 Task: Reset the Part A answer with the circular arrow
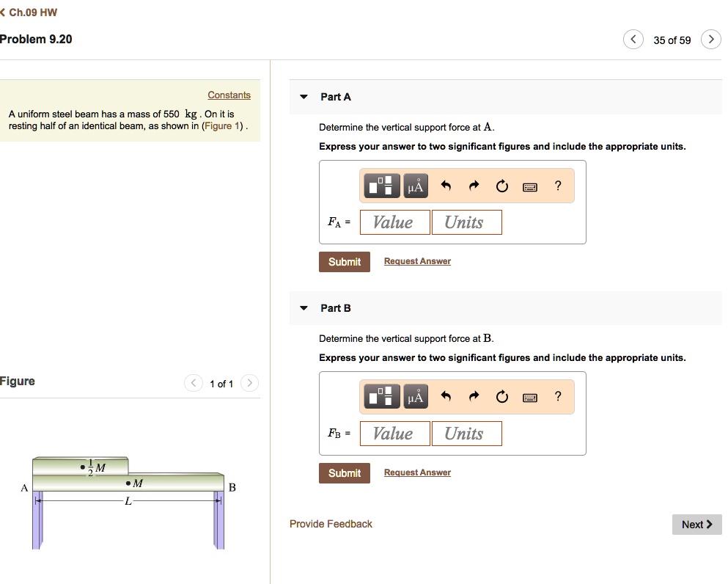(501, 186)
